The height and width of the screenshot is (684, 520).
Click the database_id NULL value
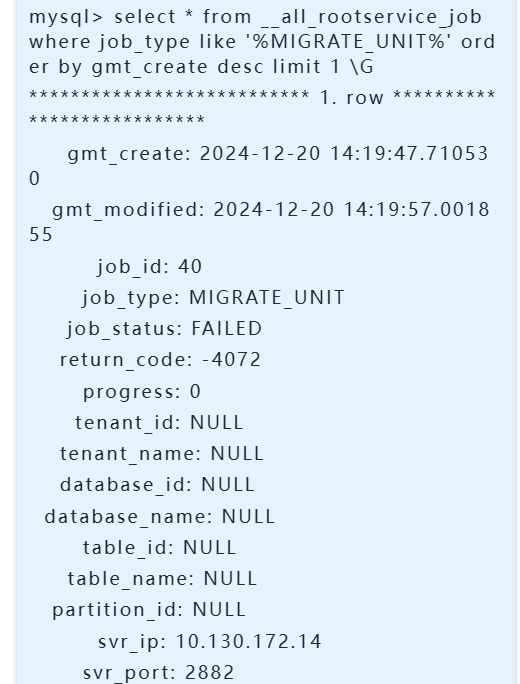point(228,485)
